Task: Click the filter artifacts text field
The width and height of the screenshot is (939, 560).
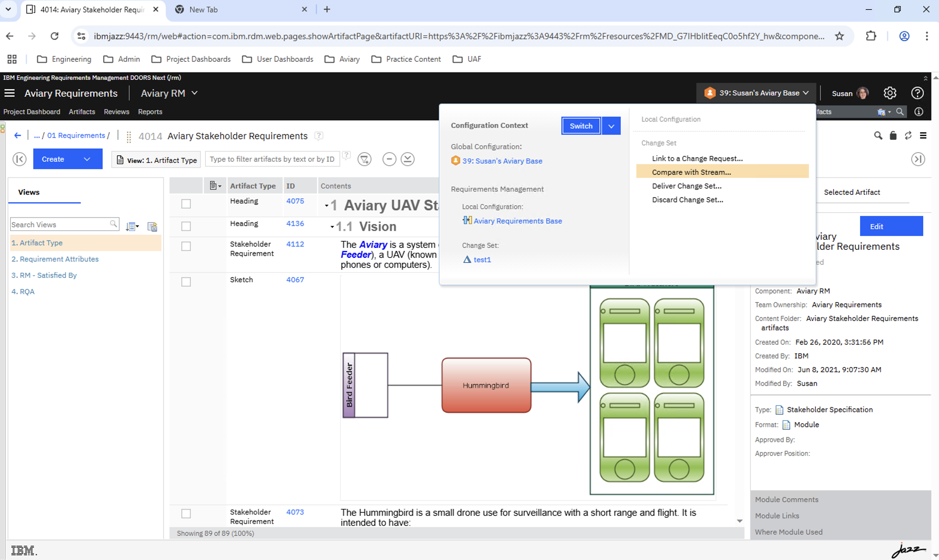Action: [272, 159]
